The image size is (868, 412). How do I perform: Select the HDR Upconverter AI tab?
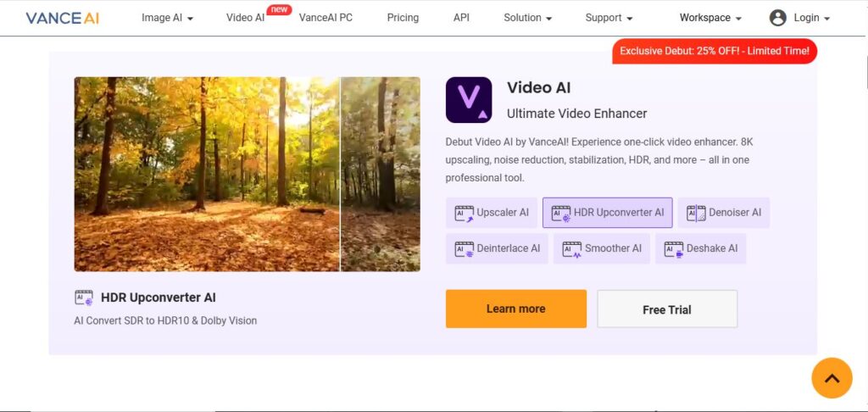coord(607,213)
